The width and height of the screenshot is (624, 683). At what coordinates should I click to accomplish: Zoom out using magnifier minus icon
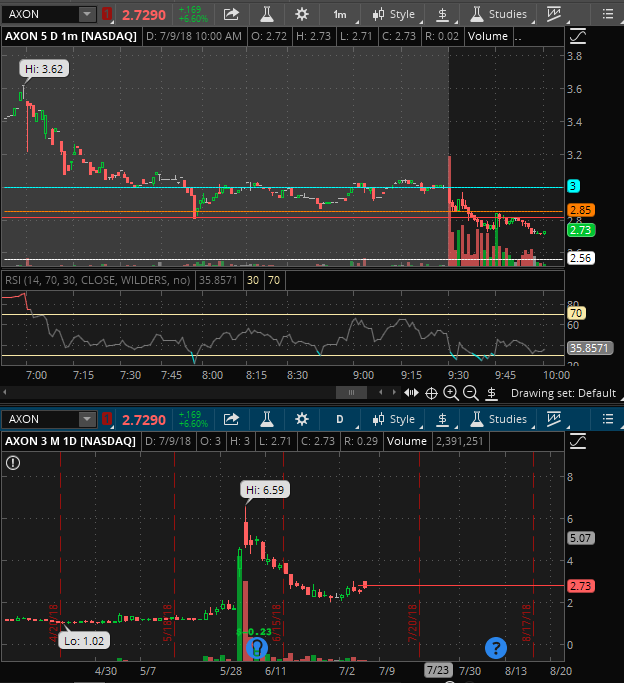click(470, 393)
